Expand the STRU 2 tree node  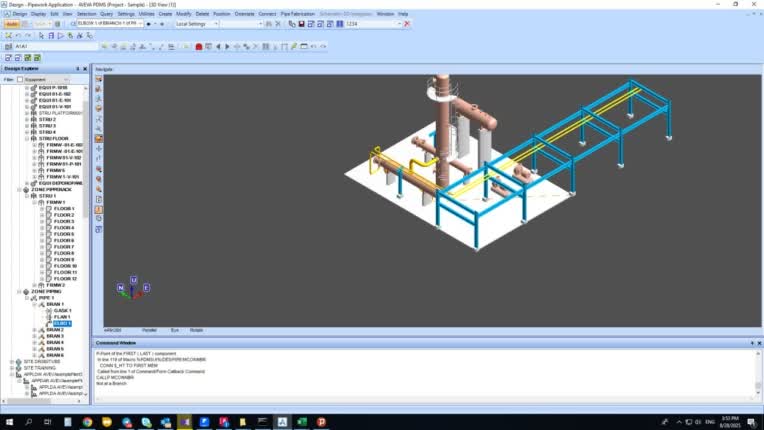[27, 119]
